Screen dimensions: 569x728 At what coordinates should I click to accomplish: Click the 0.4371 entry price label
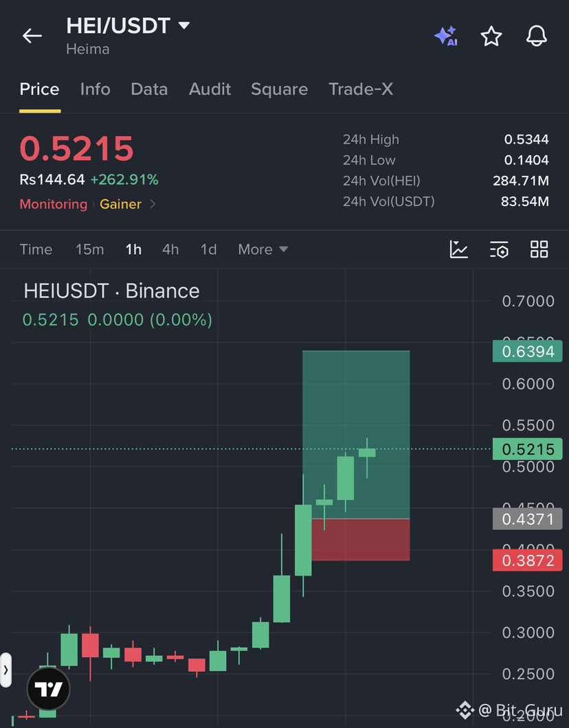click(x=527, y=519)
